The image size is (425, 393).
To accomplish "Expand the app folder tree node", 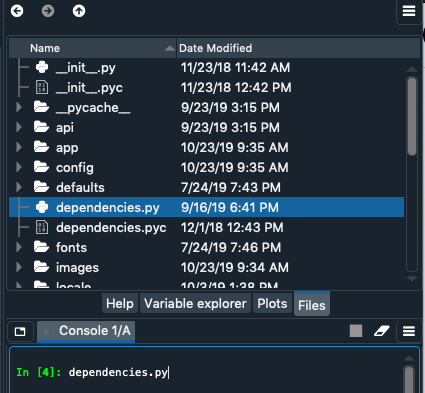I will pyautogui.click(x=19, y=147).
